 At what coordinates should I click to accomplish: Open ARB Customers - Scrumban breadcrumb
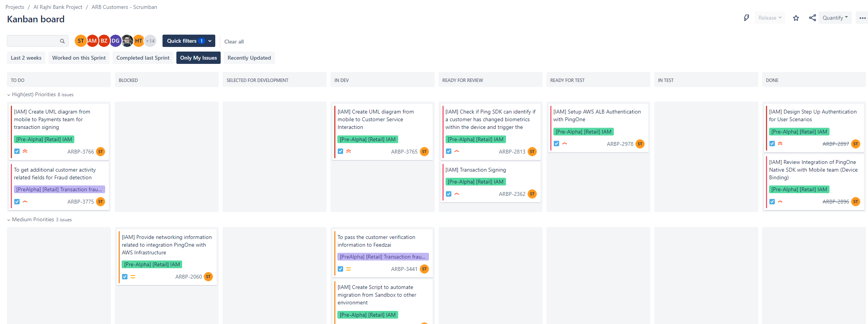coord(124,7)
